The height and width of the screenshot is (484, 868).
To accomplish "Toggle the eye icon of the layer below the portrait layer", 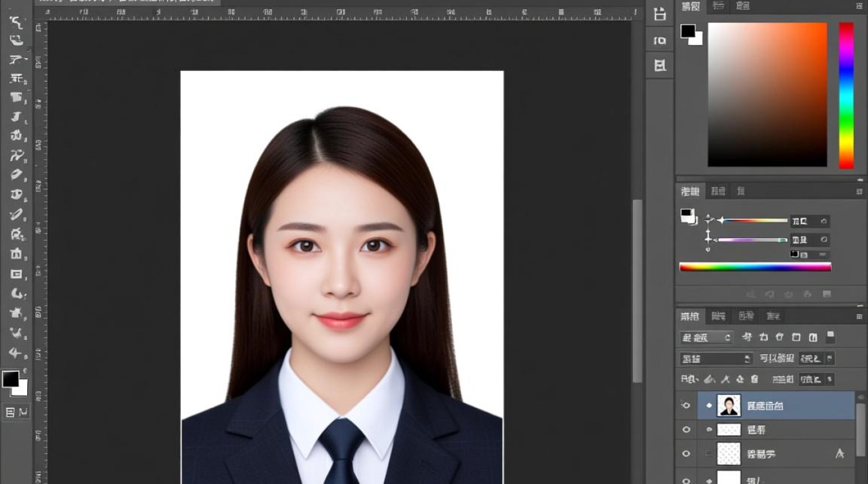I will pyautogui.click(x=686, y=430).
